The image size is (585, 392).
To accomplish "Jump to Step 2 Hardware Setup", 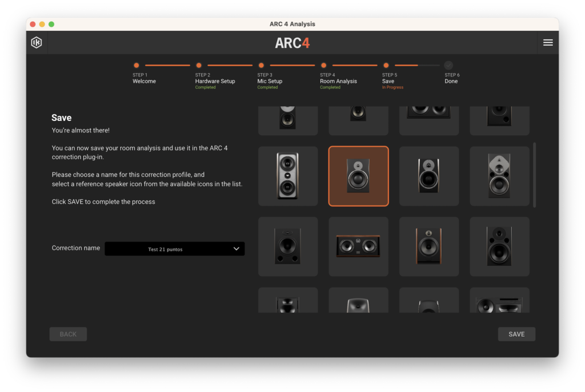I will [x=199, y=66].
